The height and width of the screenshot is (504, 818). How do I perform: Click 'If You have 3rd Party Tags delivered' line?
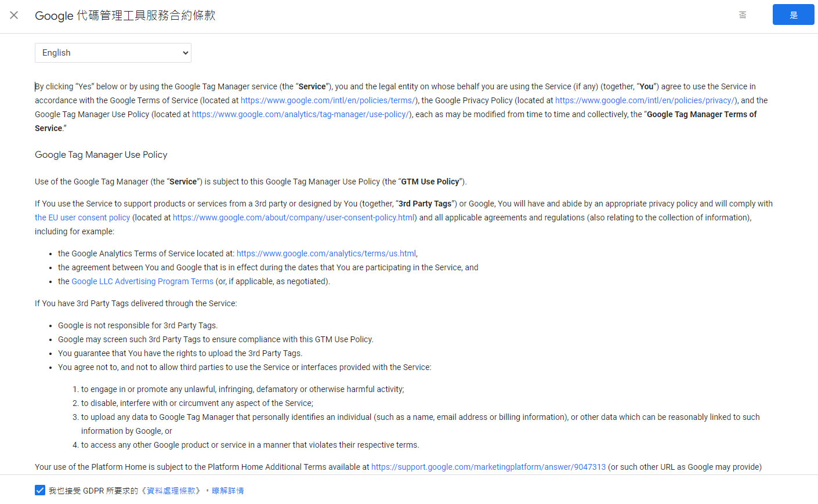click(136, 303)
